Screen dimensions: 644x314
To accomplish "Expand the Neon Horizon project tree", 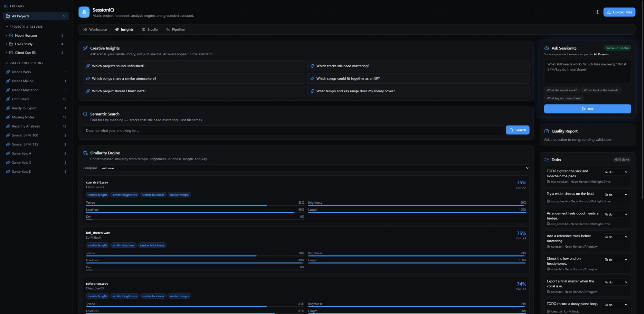I will pyautogui.click(x=6, y=35).
